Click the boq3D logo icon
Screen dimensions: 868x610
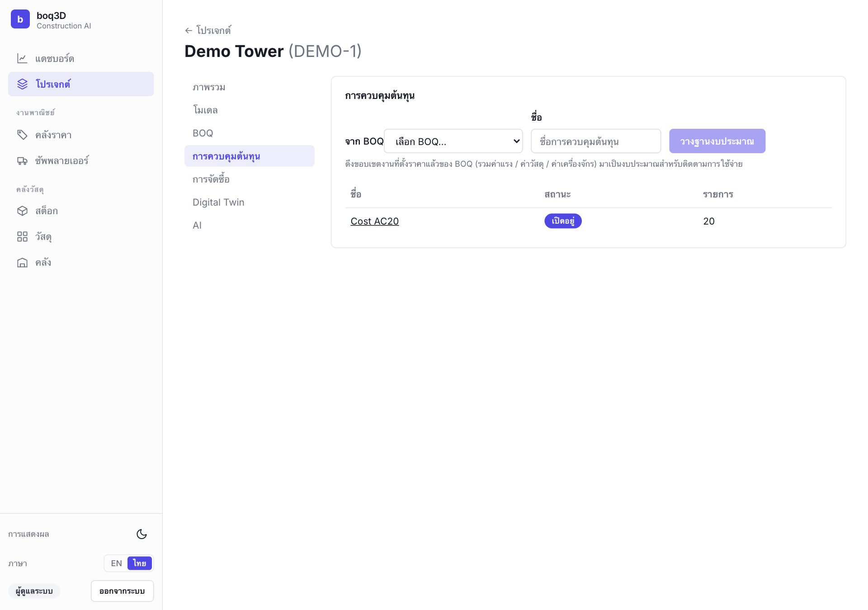(x=20, y=19)
